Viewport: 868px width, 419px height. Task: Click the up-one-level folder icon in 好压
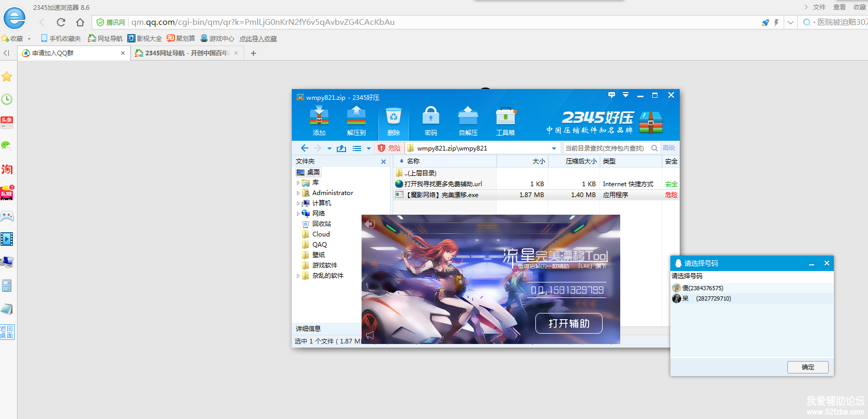[341, 148]
